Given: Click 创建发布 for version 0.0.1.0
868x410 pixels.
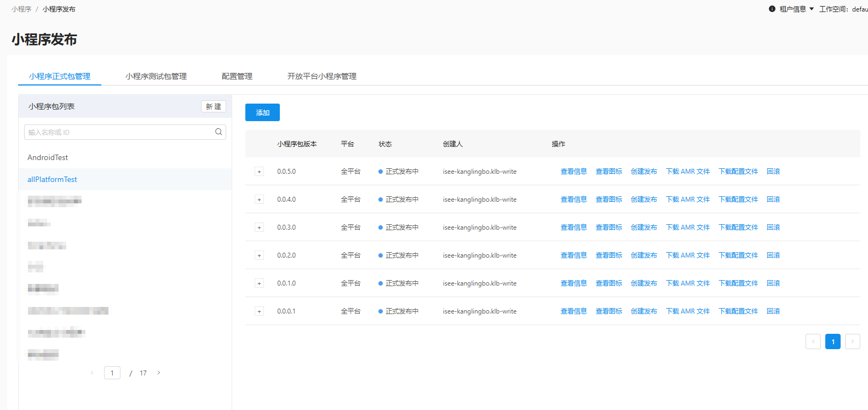Looking at the screenshot, I should [643, 283].
